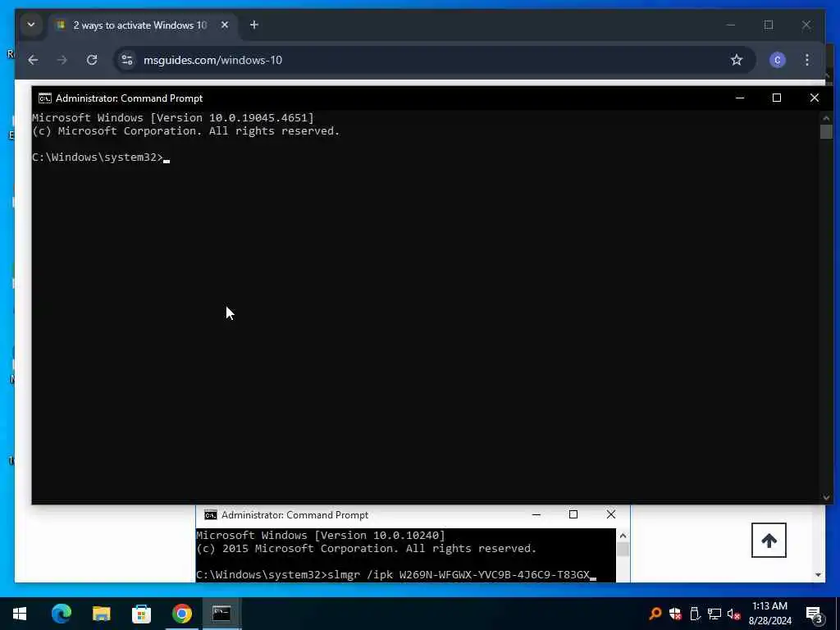Close the '2 ways to activate Windows 10' tab

click(x=225, y=25)
